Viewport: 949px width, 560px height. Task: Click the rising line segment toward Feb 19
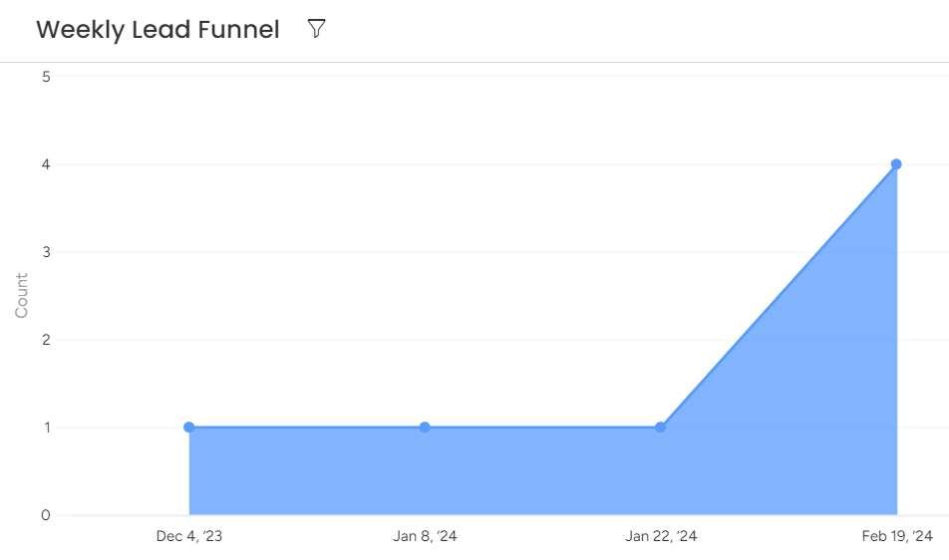pos(778,297)
